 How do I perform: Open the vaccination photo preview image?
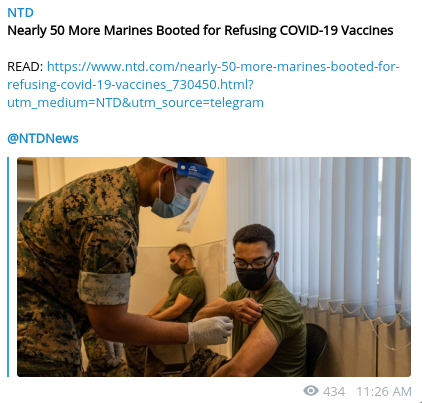click(214, 267)
